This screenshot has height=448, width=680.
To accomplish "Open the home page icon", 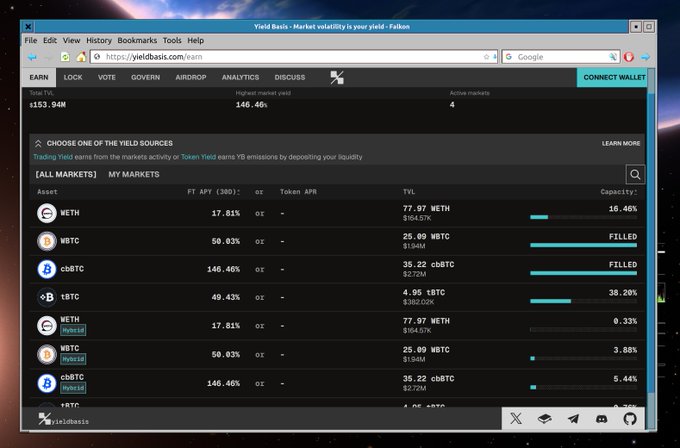I will click(x=81, y=57).
